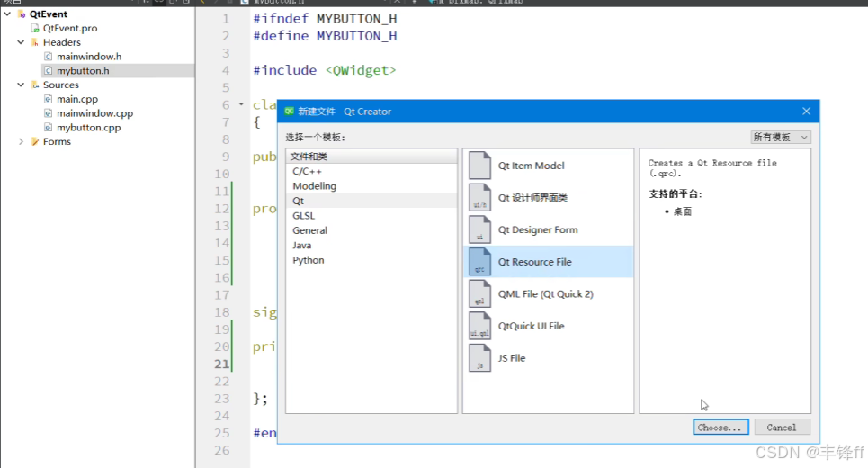Click the Headers folder icon
The height and width of the screenshot is (468, 868).
35,42
